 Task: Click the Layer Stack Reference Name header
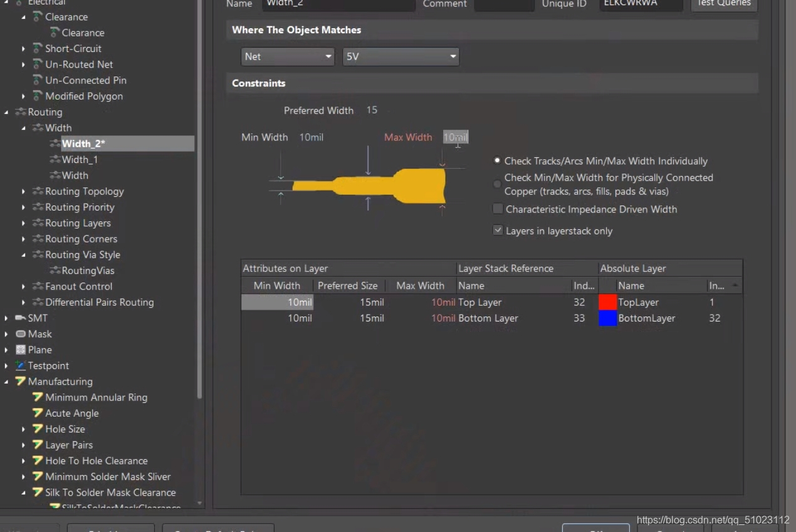[513, 286]
